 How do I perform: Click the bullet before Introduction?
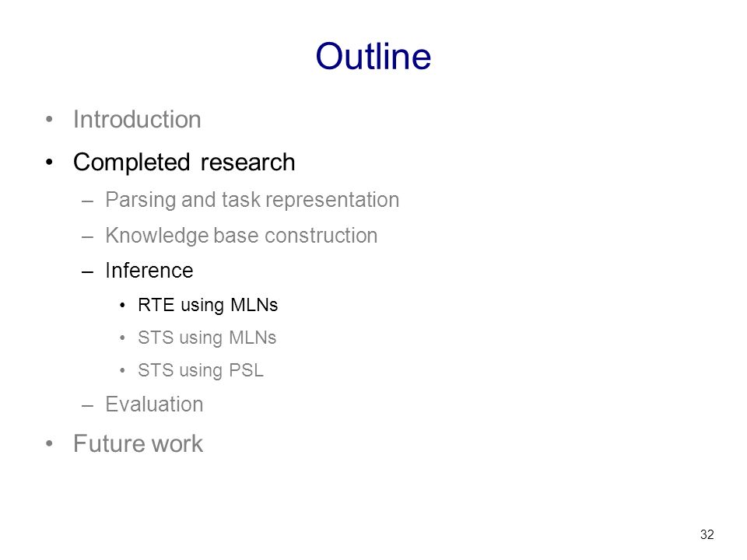(49, 119)
